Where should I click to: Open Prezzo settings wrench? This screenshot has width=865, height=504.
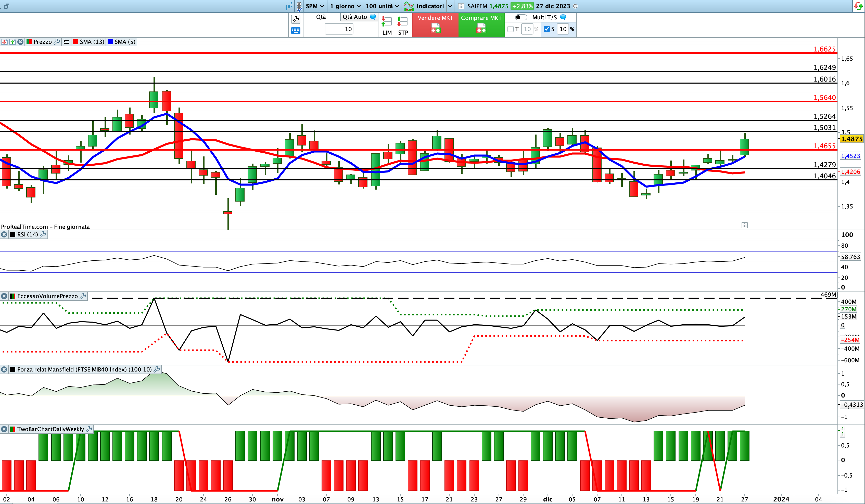click(x=57, y=42)
